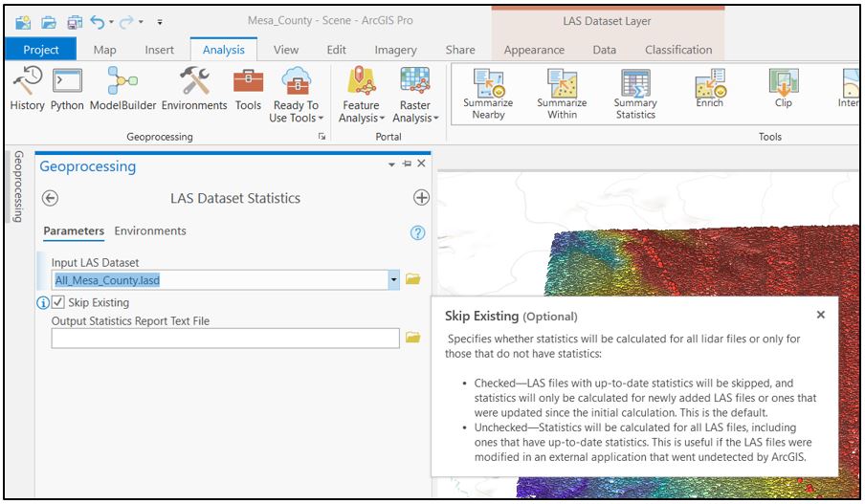The image size is (865, 504).
Task: Close the Skip Existing help tooltip
Action: pos(821,315)
